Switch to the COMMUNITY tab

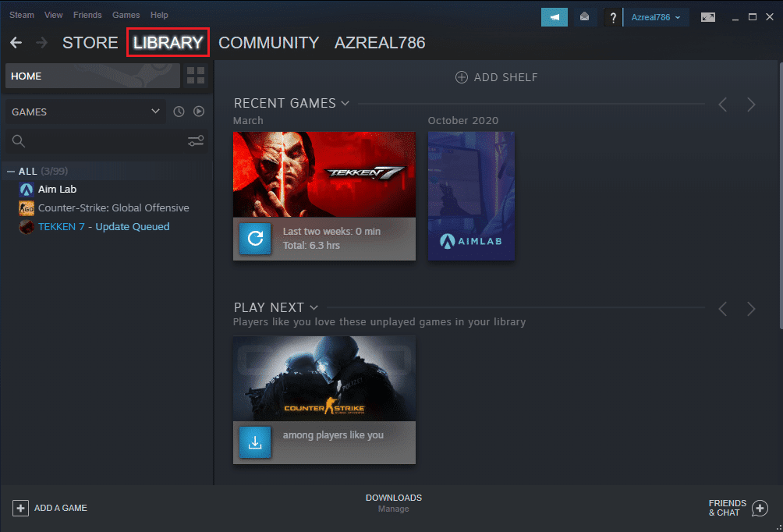pos(268,43)
